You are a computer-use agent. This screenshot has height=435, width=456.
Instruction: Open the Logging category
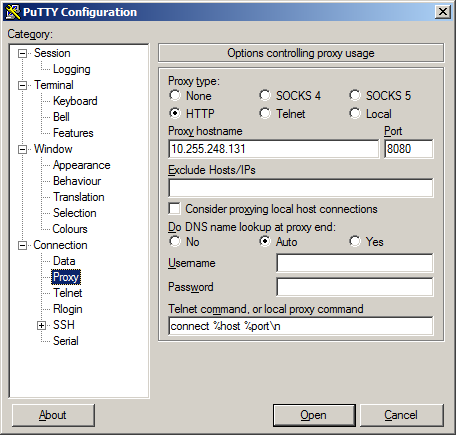pyautogui.click(x=71, y=69)
